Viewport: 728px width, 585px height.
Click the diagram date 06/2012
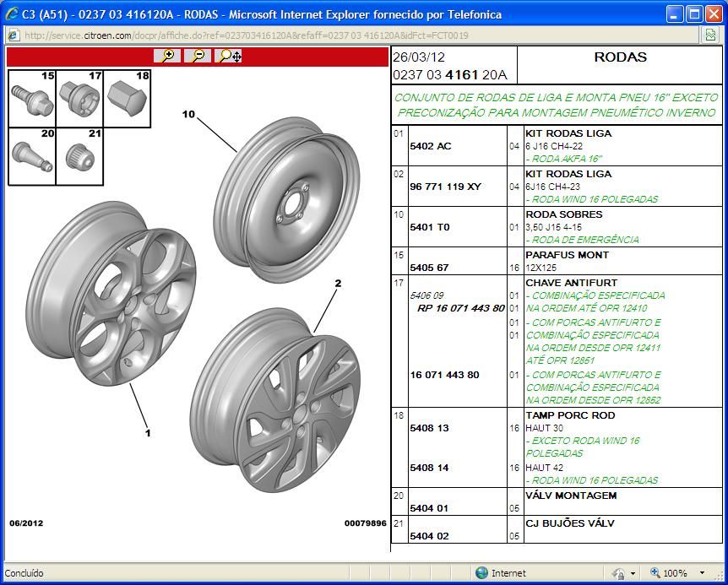26,523
